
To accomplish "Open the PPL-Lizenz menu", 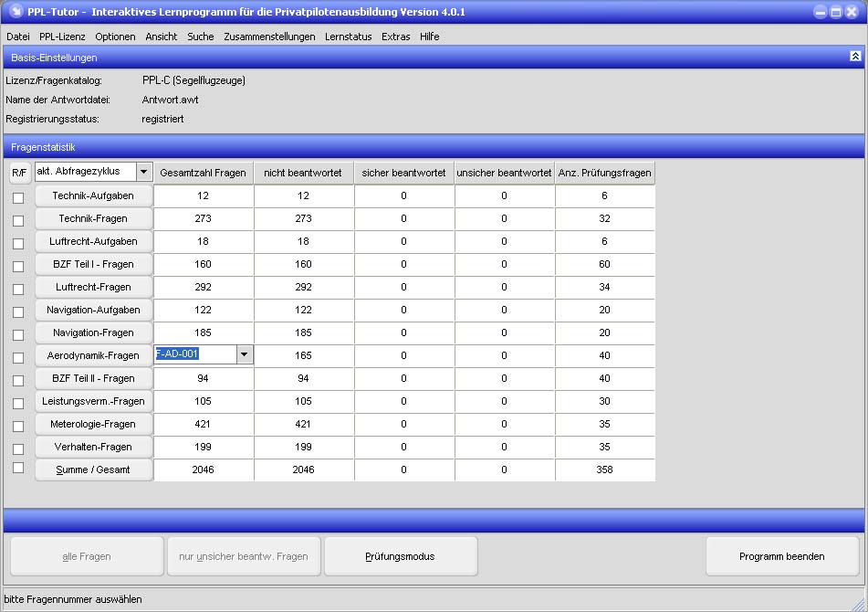I will 62,37.
